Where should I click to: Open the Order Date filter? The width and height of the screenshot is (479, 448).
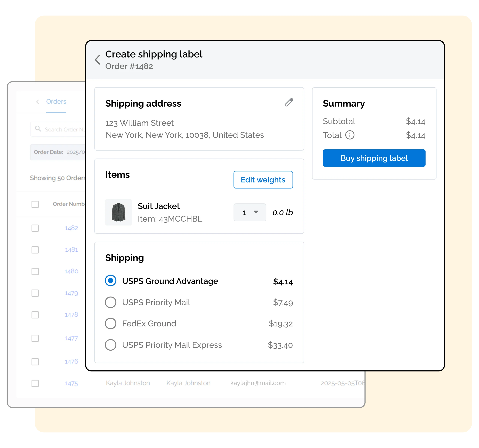point(58,152)
